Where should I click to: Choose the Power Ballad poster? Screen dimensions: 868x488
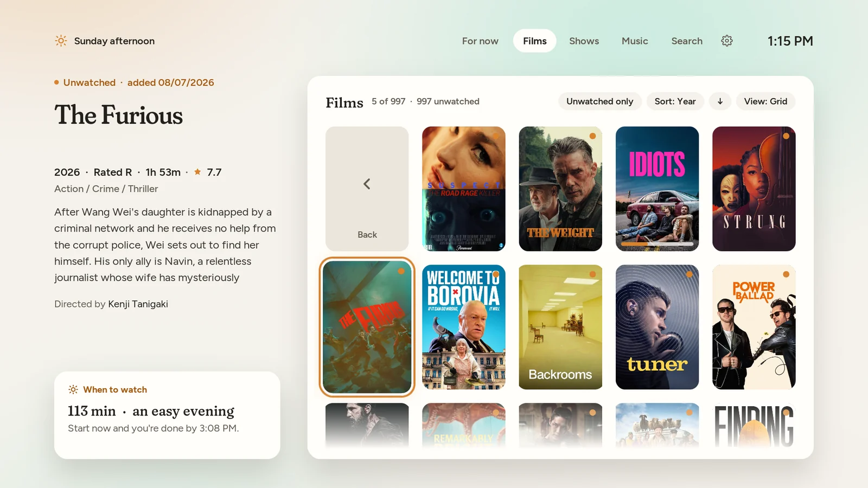pos(754,327)
